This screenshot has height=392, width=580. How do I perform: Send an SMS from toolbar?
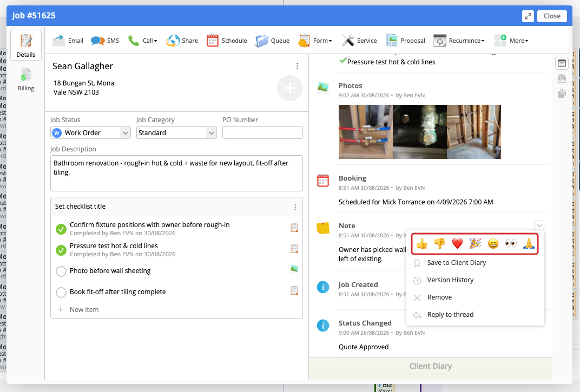pos(105,41)
